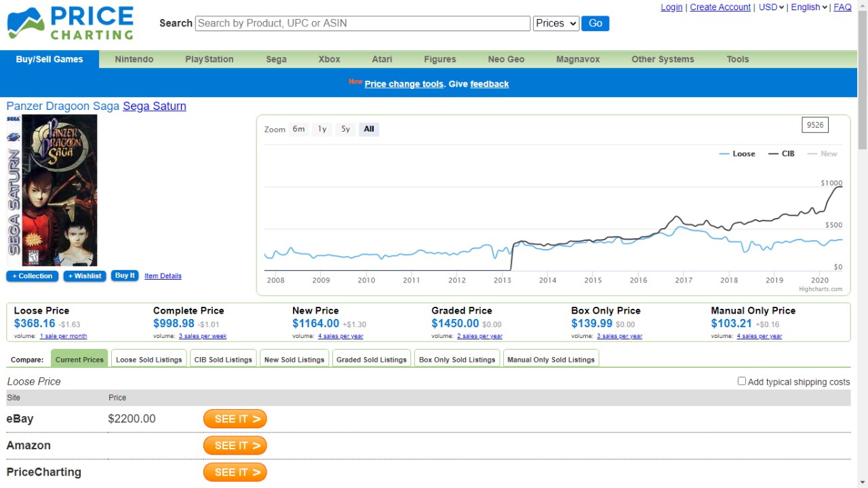Switch to Loose Sold Listings tab
This screenshot has height=488, width=868.
[149, 359]
